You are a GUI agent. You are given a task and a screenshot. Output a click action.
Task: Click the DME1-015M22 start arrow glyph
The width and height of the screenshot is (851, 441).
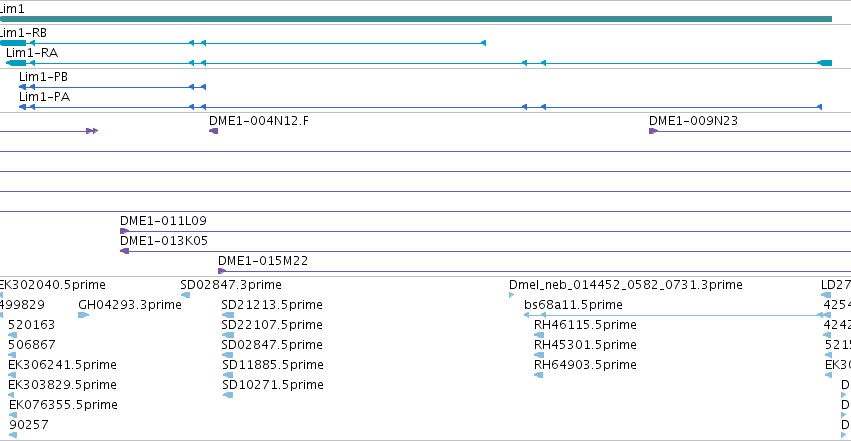tap(222, 271)
